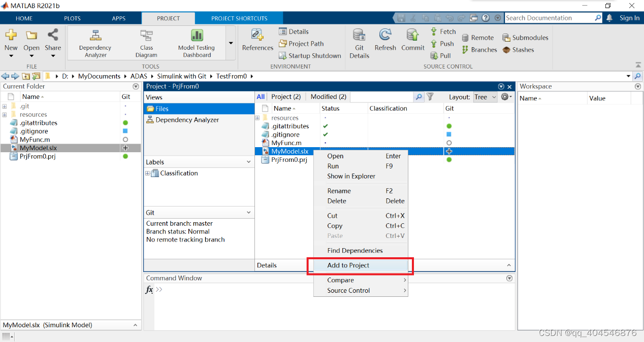Fetch from remote repository
This screenshot has width=644, height=342.
click(x=443, y=31)
